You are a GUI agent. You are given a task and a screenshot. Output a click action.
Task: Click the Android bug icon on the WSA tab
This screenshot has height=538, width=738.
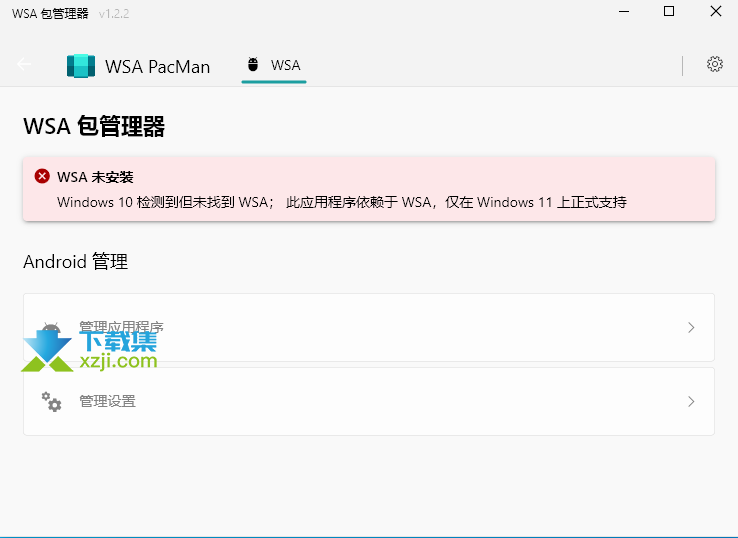[x=253, y=64]
